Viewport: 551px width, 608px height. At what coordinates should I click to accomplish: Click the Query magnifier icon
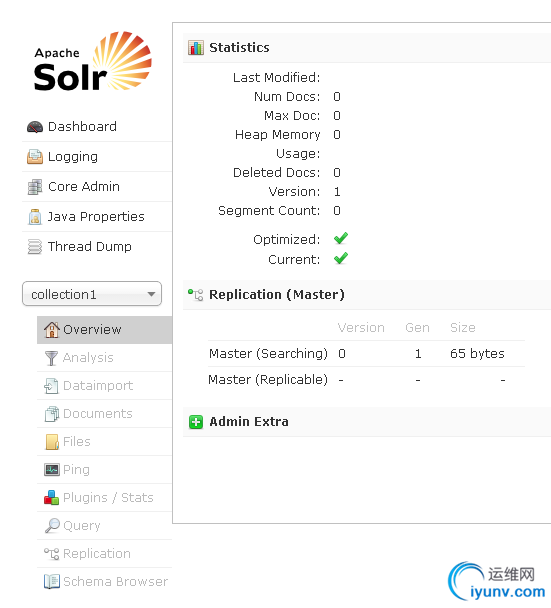point(52,526)
